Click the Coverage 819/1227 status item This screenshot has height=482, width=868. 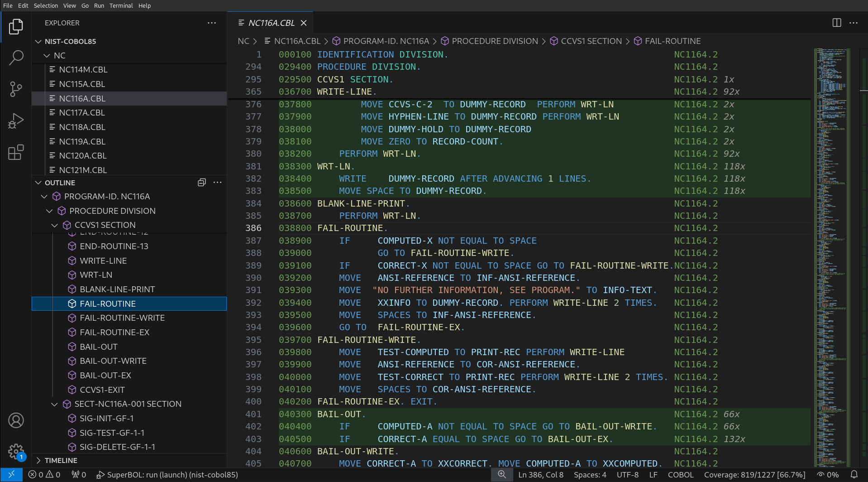(x=754, y=475)
